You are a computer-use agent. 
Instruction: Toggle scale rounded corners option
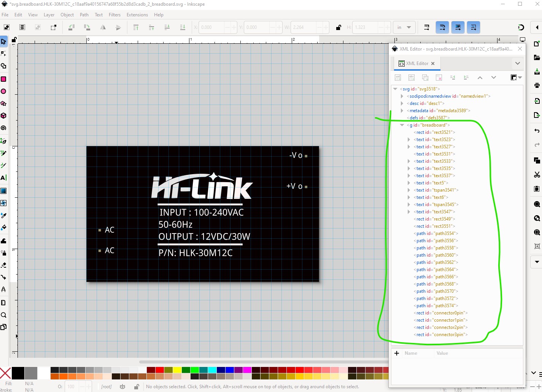click(x=442, y=27)
